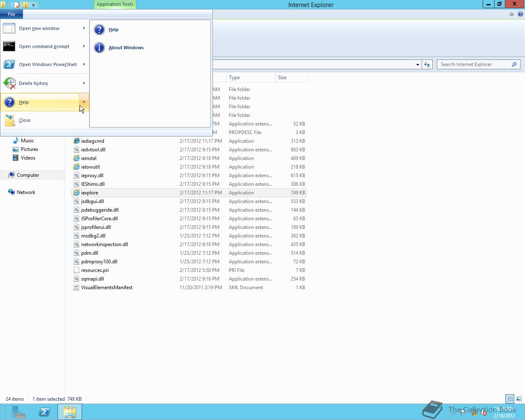
Task: Expand the Help submenu arrow
Action: pyautogui.click(x=84, y=102)
